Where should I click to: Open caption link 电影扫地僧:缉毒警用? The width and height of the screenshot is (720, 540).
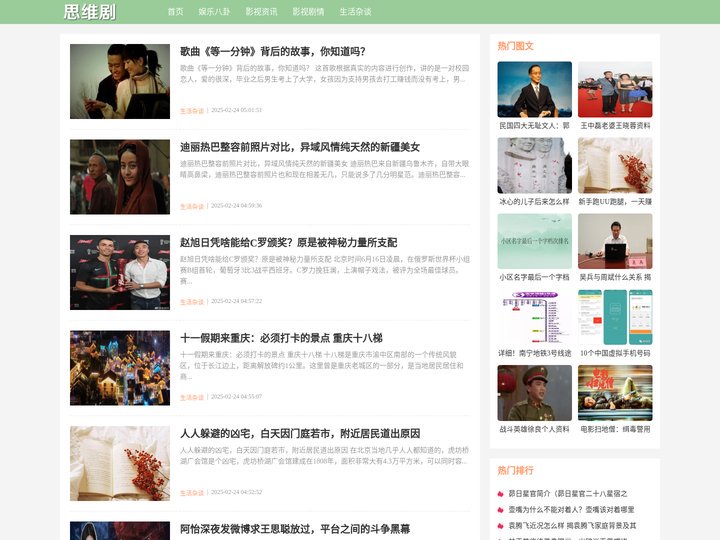tap(615, 429)
